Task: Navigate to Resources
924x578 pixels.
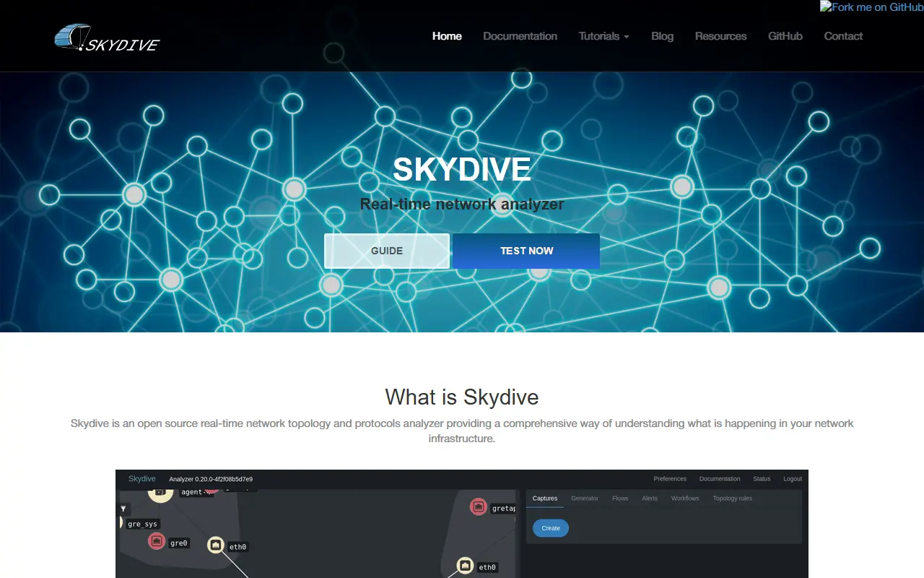Action: tap(720, 36)
